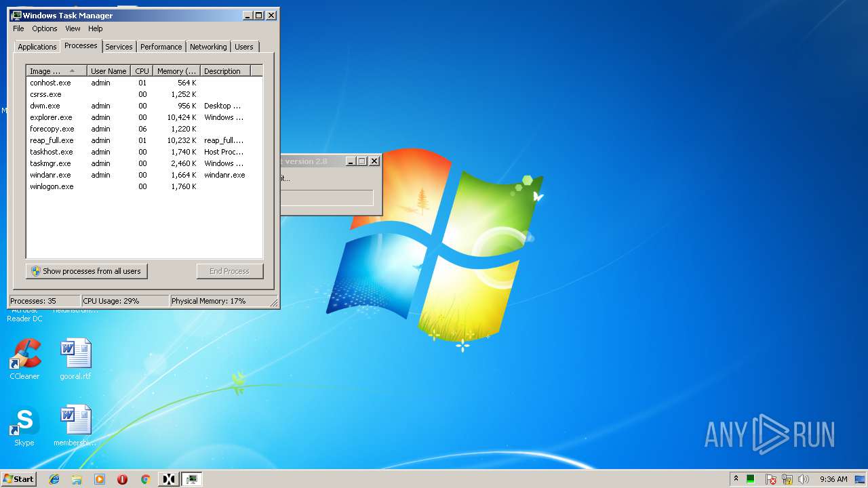Minimize the version 2.8 background window
The image size is (868, 488).
[351, 161]
